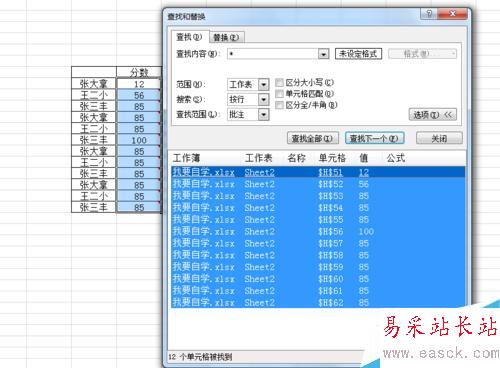Open the 查找内容 history dropdown arrow
This screenshot has width=500, height=368.
click(323, 54)
